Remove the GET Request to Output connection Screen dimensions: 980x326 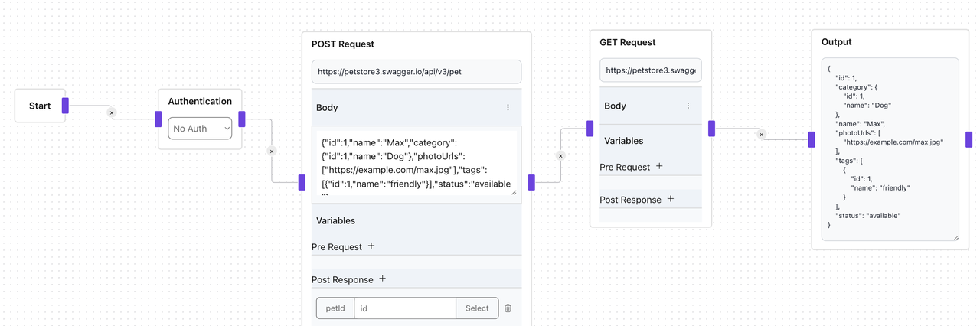point(761,135)
